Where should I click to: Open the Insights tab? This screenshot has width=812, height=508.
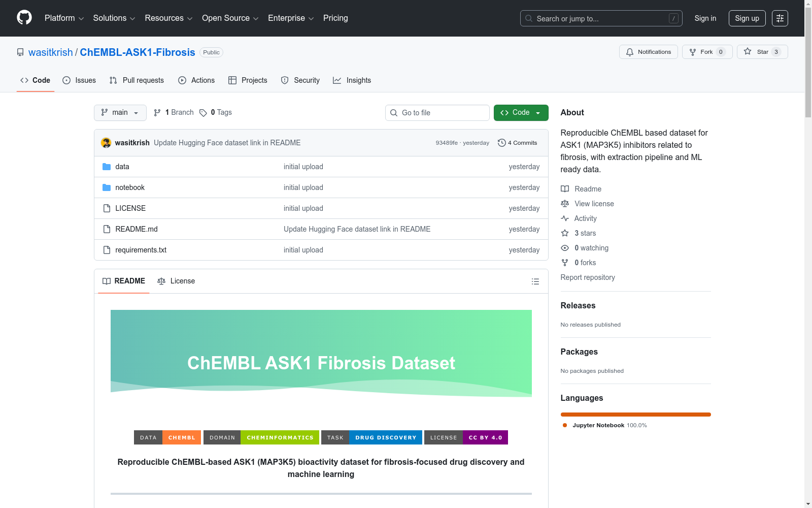[x=352, y=80]
